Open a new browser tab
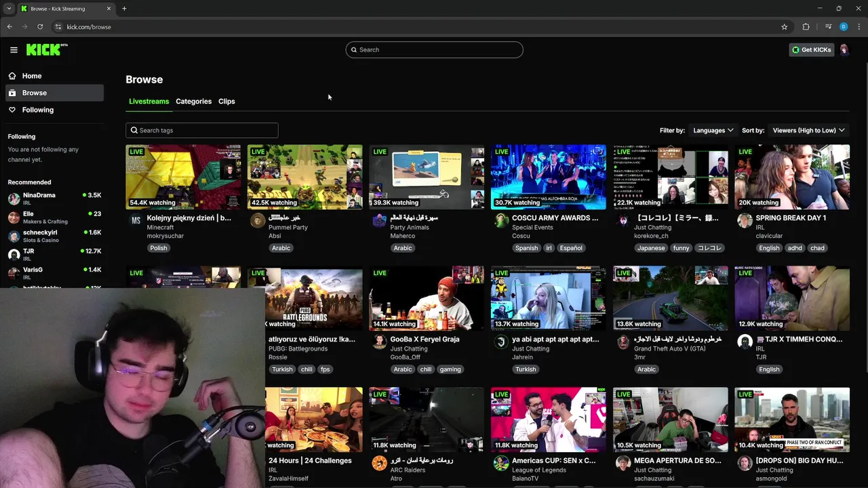The image size is (868, 488). [124, 9]
